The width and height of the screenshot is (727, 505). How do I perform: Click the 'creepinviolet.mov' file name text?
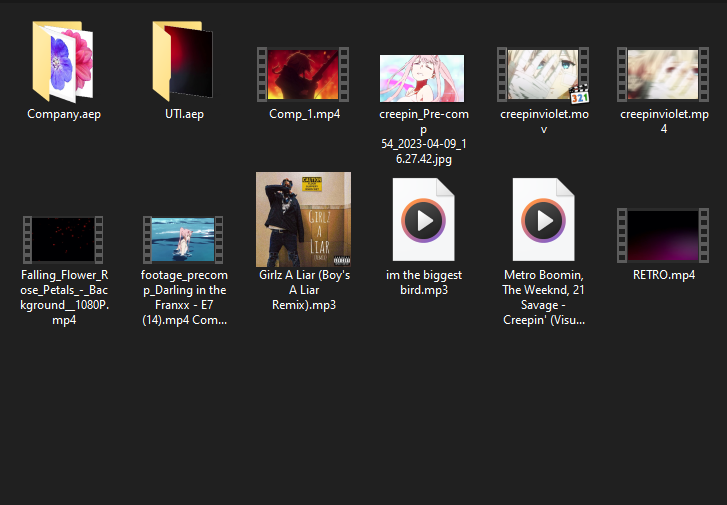[544, 121]
